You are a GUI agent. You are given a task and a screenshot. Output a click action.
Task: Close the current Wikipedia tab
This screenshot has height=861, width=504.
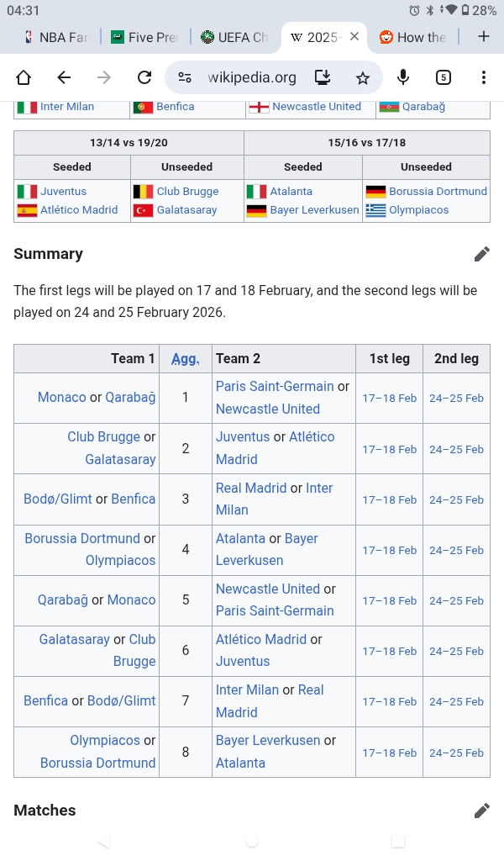(354, 37)
